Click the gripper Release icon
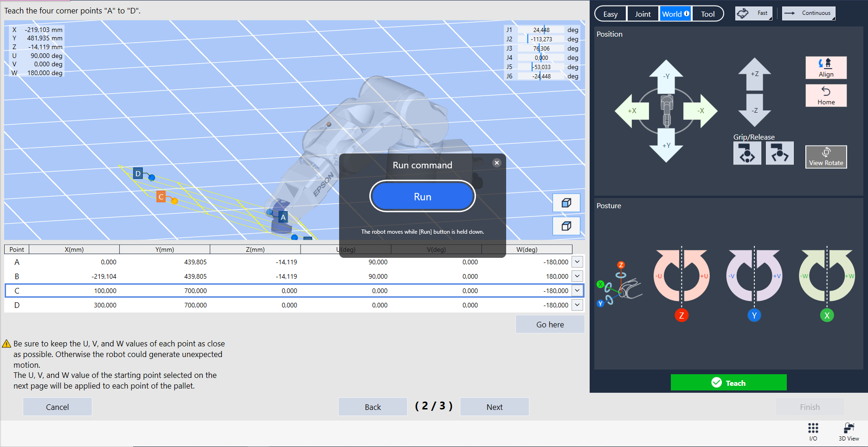The width and height of the screenshot is (868, 447). click(779, 153)
